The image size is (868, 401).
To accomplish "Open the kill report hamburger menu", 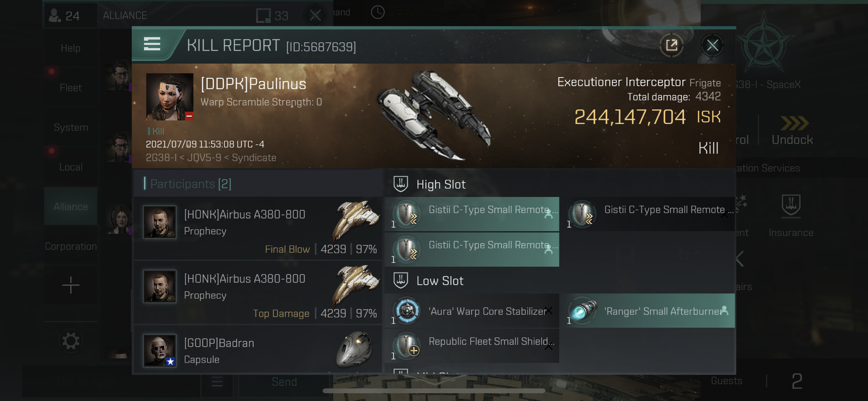I will pos(152,44).
